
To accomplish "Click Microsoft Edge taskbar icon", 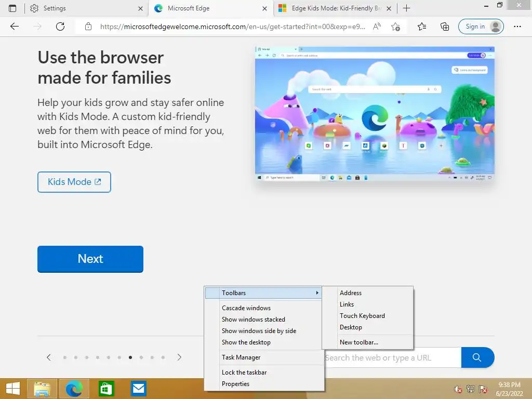I will click(74, 389).
